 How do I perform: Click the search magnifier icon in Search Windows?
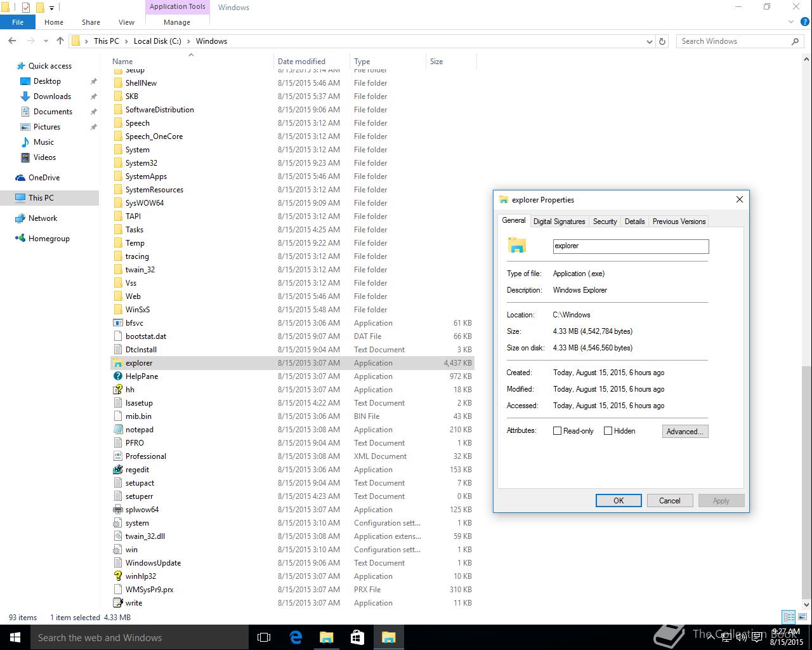tap(795, 41)
